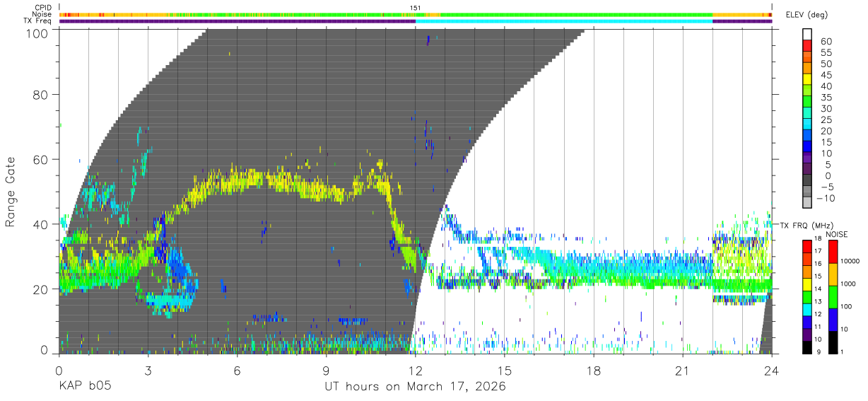Click the station label KAP b05

85,387
